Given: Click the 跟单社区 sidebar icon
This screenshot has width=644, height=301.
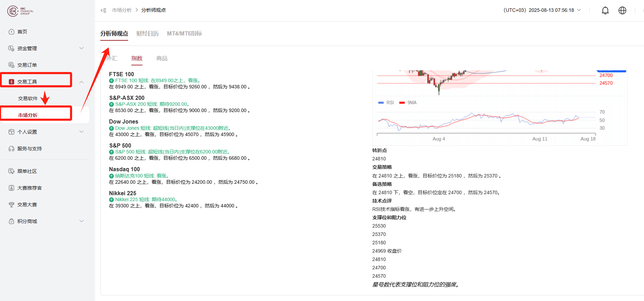Looking at the screenshot, I should 11,171.
